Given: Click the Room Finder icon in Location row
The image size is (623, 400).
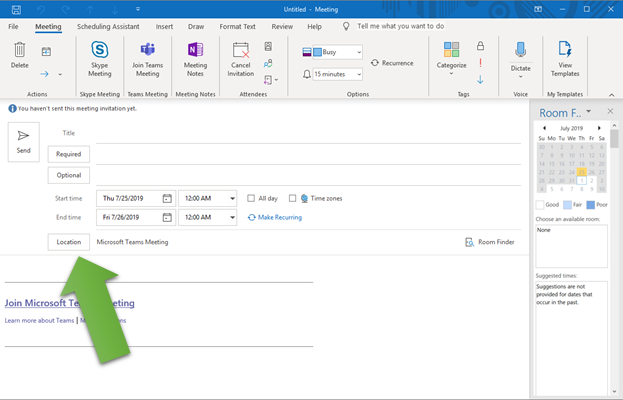Looking at the screenshot, I should click(469, 242).
